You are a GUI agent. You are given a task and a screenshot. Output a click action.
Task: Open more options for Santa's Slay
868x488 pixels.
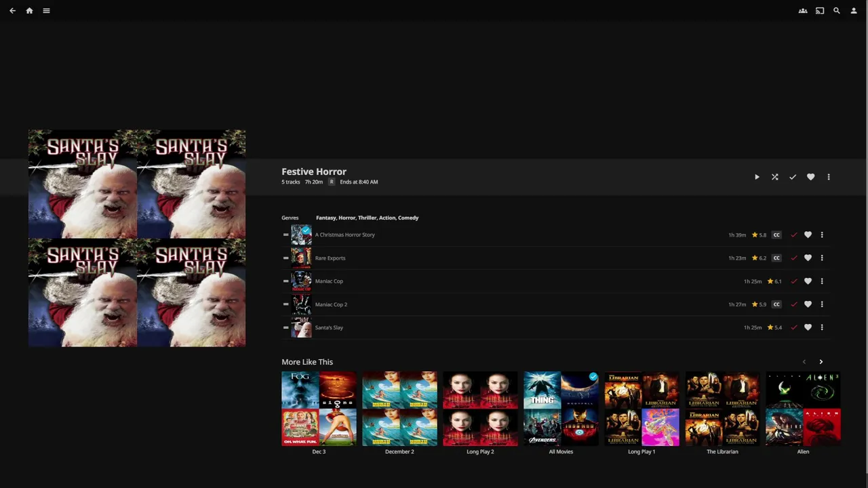[822, 327]
